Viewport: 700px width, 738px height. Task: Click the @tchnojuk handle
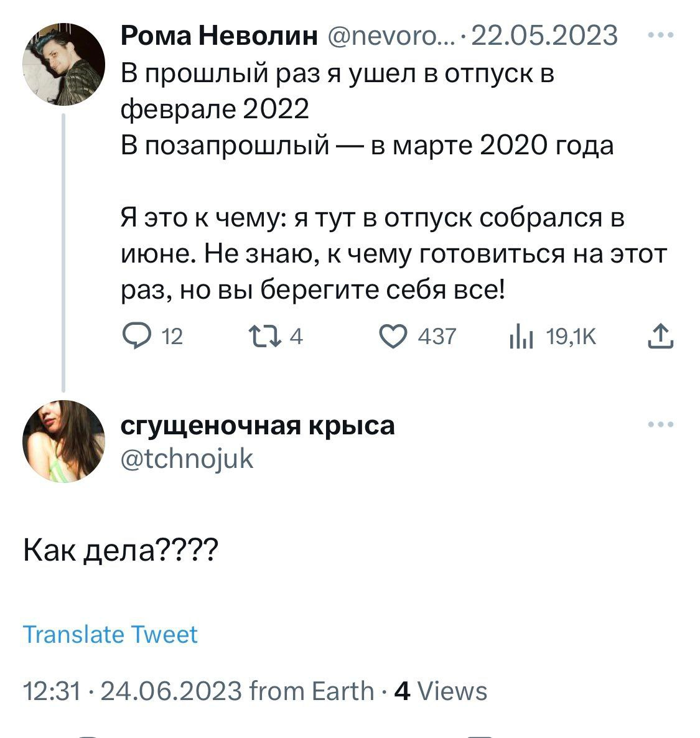[187, 459]
